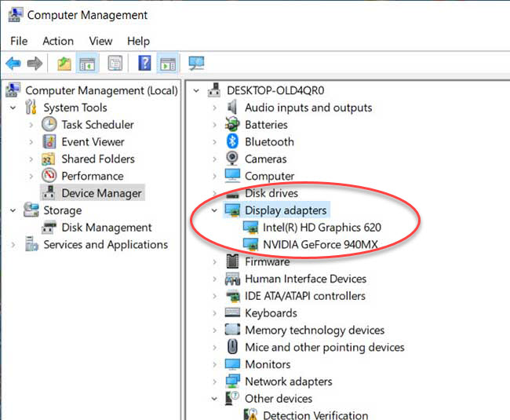This screenshot has width=510, height=420.
Task: Click the Computer Management title bar icon
Action: [15, 15]
